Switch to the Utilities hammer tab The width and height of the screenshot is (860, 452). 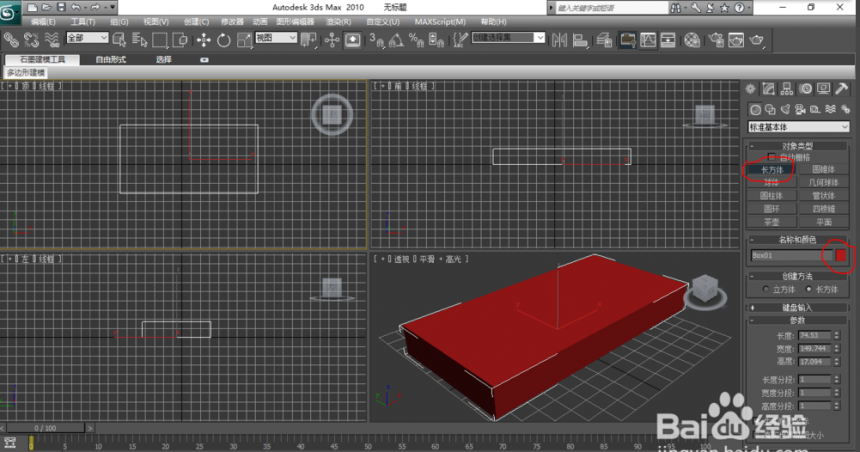[x=842, y=89]
